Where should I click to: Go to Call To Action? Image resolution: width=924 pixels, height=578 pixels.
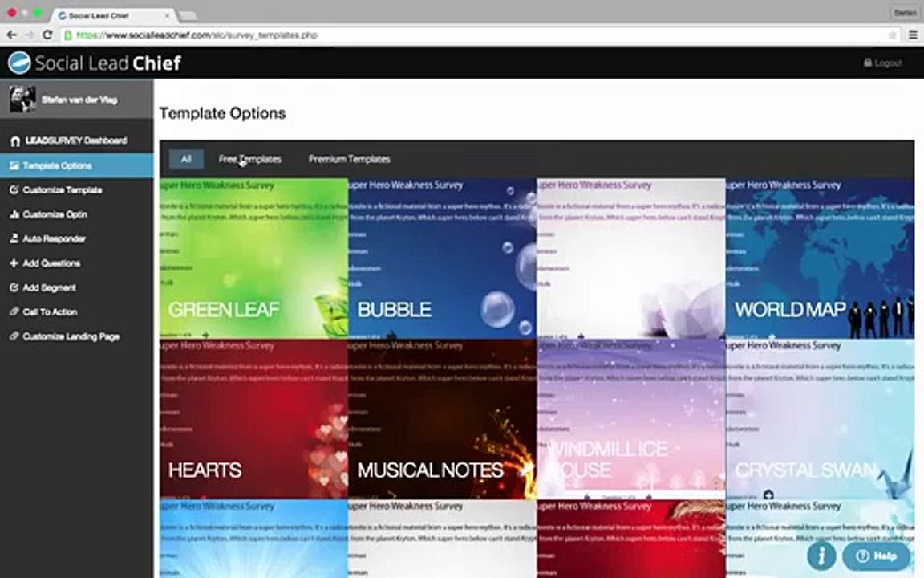tap(77, 311)
